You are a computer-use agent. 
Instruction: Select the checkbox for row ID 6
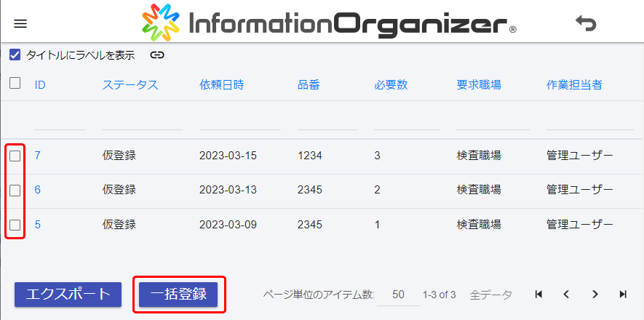pos(15,190)
